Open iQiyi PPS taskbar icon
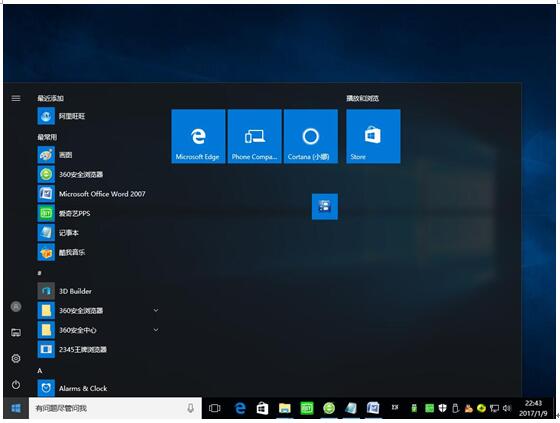Viewport: 560px width, 423px height. 307,408
